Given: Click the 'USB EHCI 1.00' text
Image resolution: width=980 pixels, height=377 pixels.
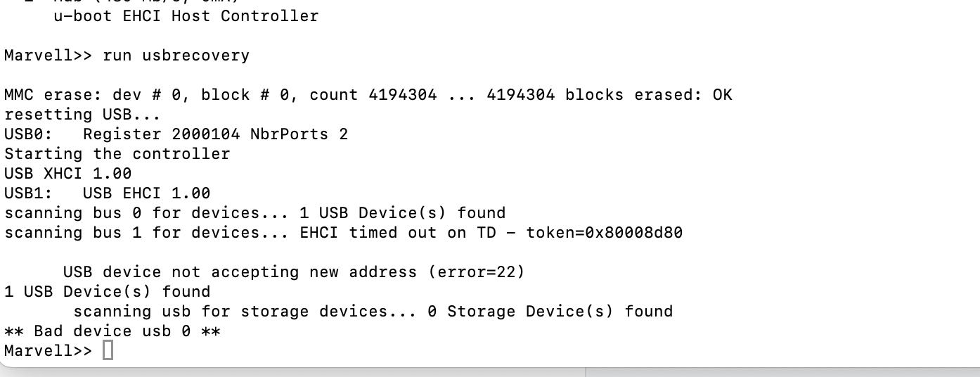Looking at the screenshot, I should click(x=146, y=193).
